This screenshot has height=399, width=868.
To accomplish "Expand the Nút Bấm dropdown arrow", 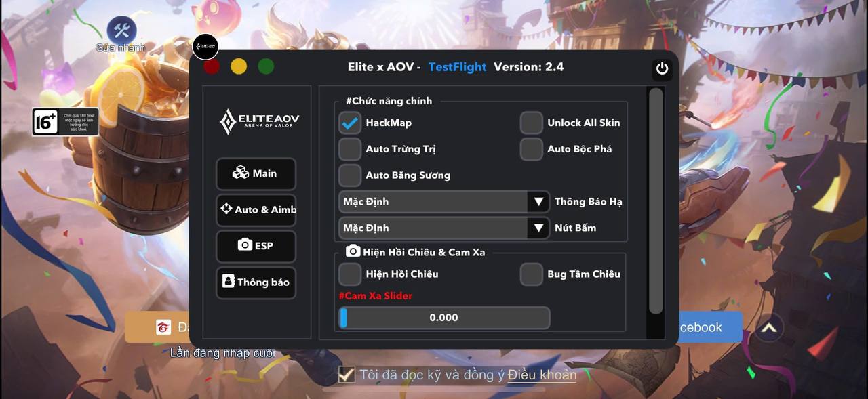I will [538, 228].
